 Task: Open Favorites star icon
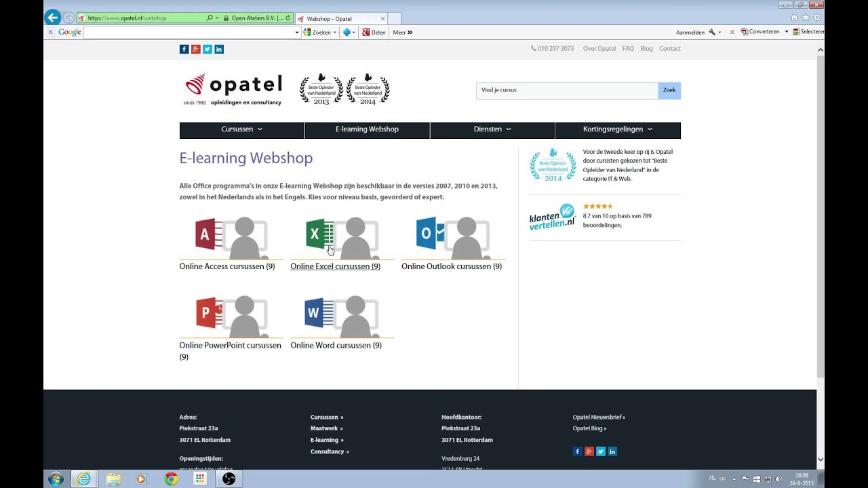click(x=806, y=18)
